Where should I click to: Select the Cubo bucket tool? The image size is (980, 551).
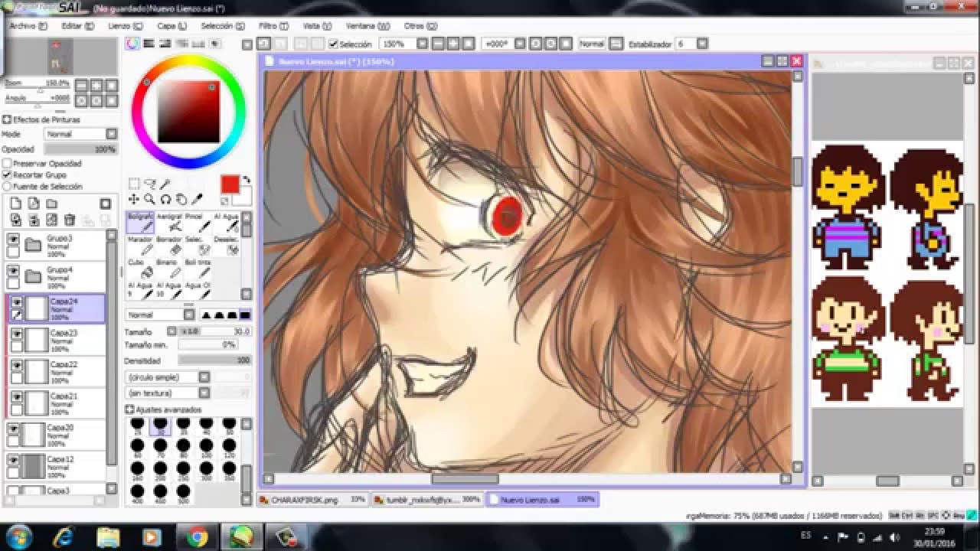pyautogui.click(x=141, y=268)
